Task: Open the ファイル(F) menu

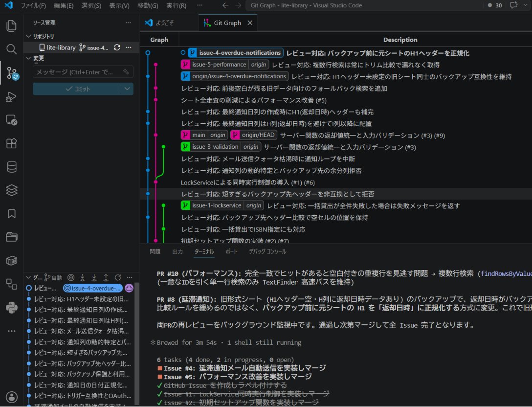Action: point(33,5)
